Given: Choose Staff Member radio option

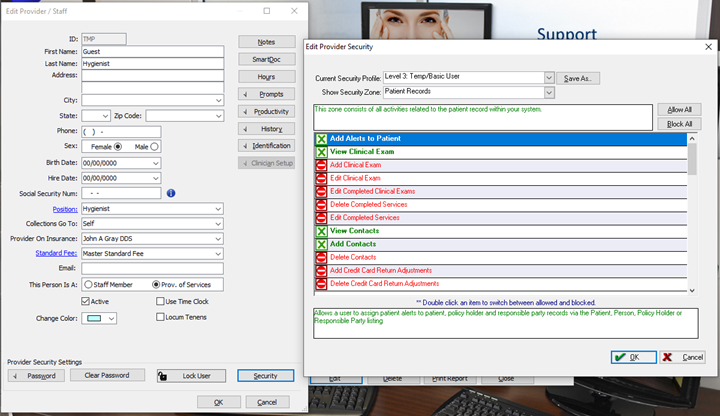Looking at the screenshot, I should pyautogui.click(x=88, y=285).
